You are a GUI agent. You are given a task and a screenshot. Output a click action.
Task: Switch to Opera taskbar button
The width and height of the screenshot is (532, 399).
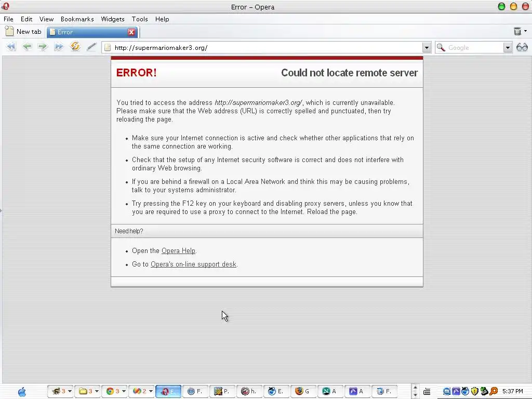(168, 391)
